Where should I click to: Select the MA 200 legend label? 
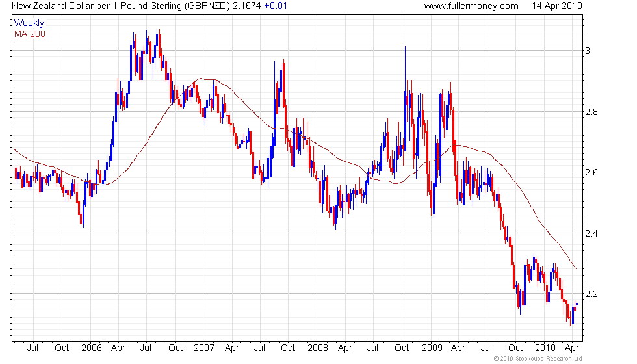tap(30, 33)
